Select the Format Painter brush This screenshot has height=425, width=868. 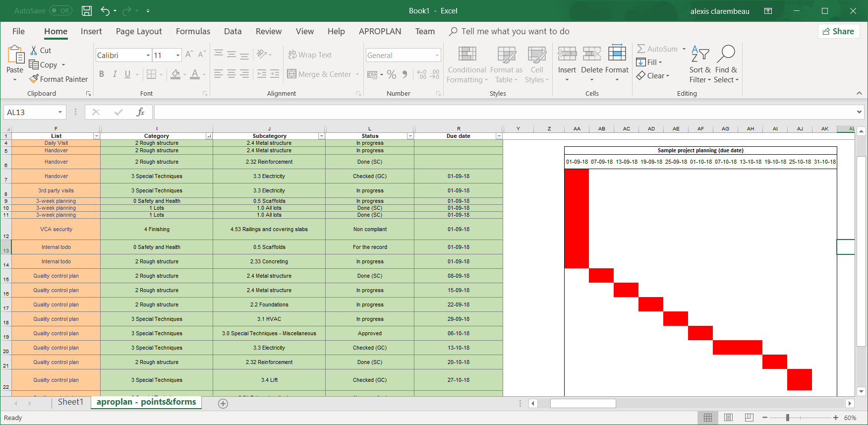(34, 79)
